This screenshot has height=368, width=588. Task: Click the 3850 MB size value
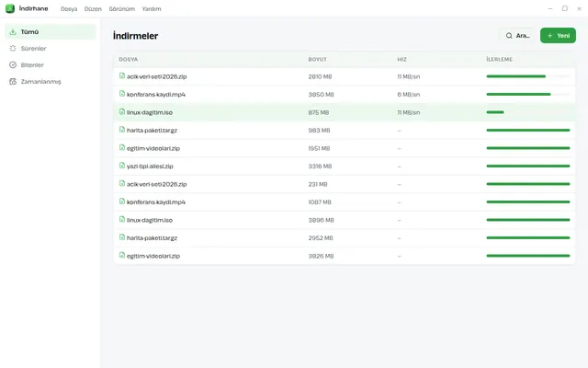click(x=321, y=95)
